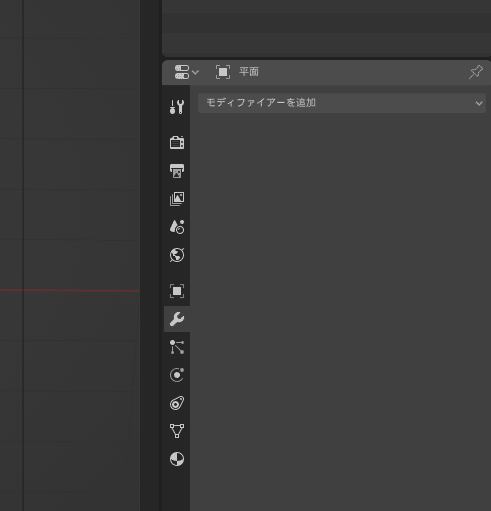Open the Render properties tab
Image resolution: width=491 pixels, height=511 pixels.
(x=177, y=143)
